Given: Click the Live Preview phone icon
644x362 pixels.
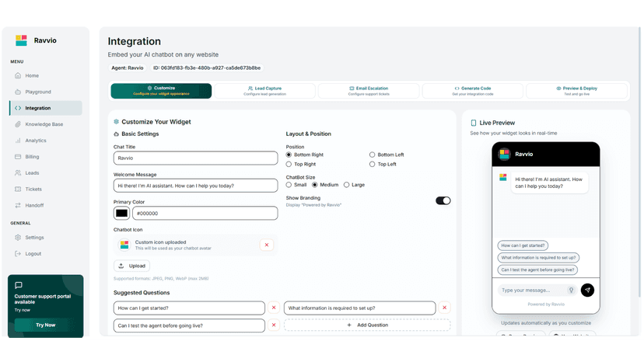Looking at the screenshot, I should 474,123.
